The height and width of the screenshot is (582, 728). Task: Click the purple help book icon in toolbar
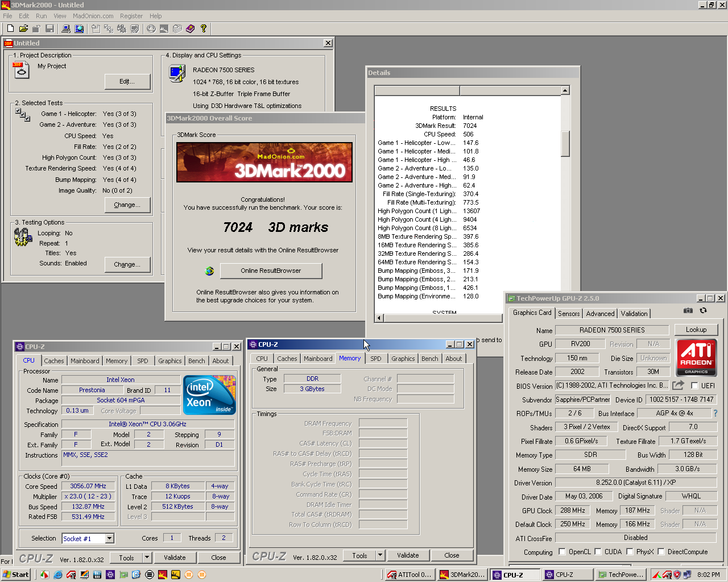[x=190, y=28]
